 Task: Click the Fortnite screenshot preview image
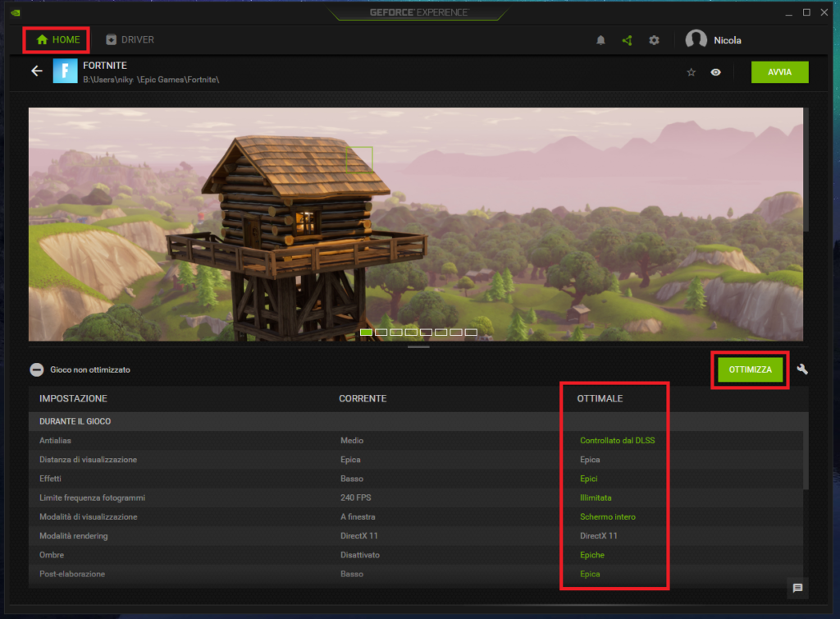tap(416, 224)
